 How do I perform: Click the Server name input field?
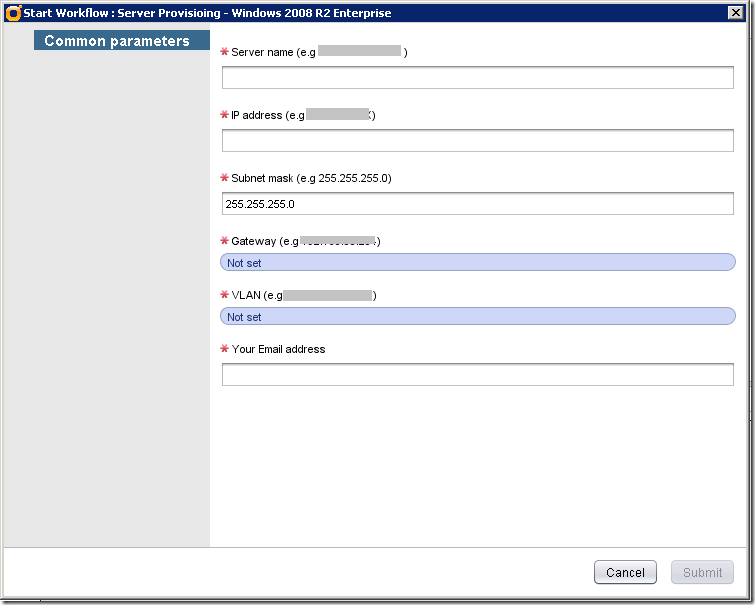coord(477,78)
